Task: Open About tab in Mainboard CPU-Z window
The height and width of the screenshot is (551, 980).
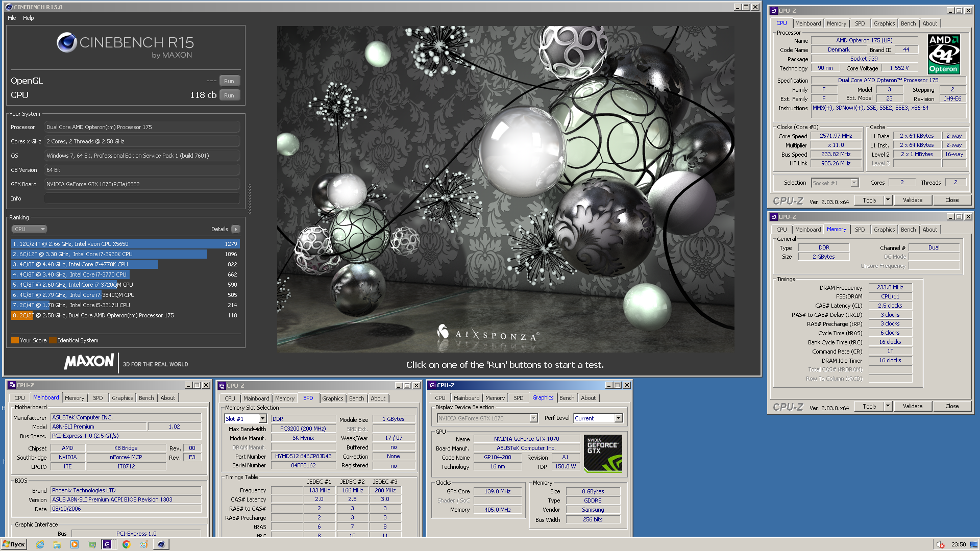Action: tap(168, 398)
